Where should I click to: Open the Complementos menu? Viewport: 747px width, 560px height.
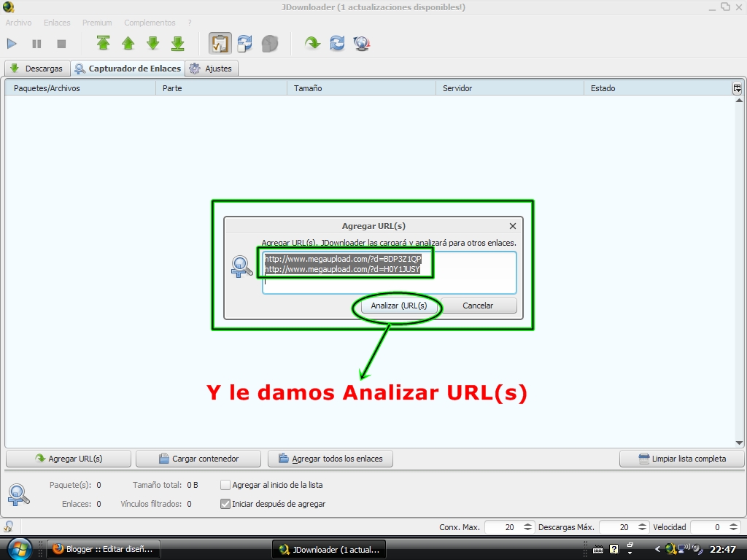point(150,23)
